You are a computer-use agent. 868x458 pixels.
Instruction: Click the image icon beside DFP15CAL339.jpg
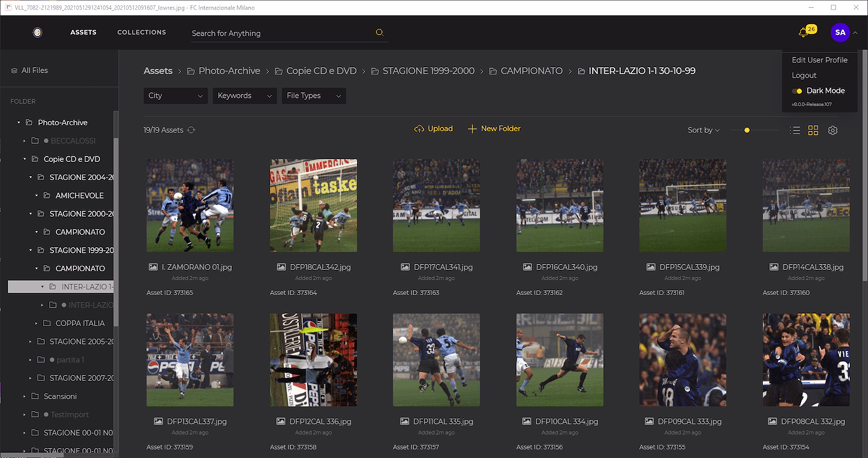[651, 267]
